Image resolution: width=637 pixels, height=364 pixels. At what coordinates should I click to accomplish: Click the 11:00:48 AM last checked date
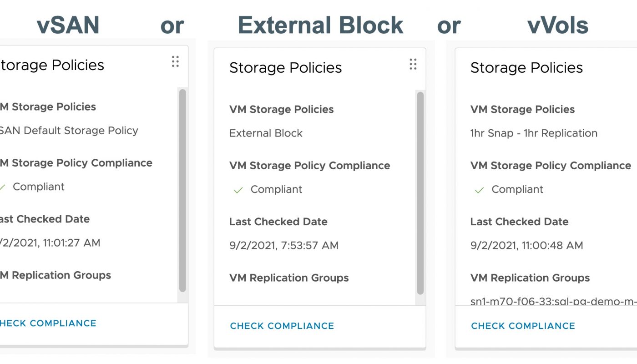click(526, 246)
